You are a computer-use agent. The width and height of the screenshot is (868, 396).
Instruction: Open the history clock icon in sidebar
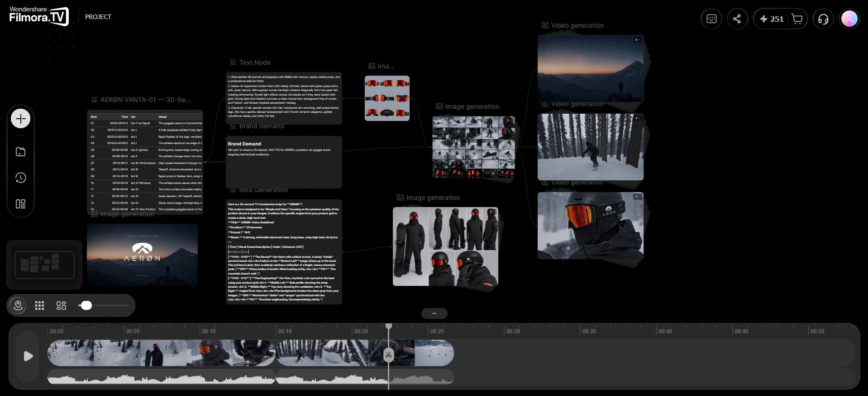coord(20,178)
